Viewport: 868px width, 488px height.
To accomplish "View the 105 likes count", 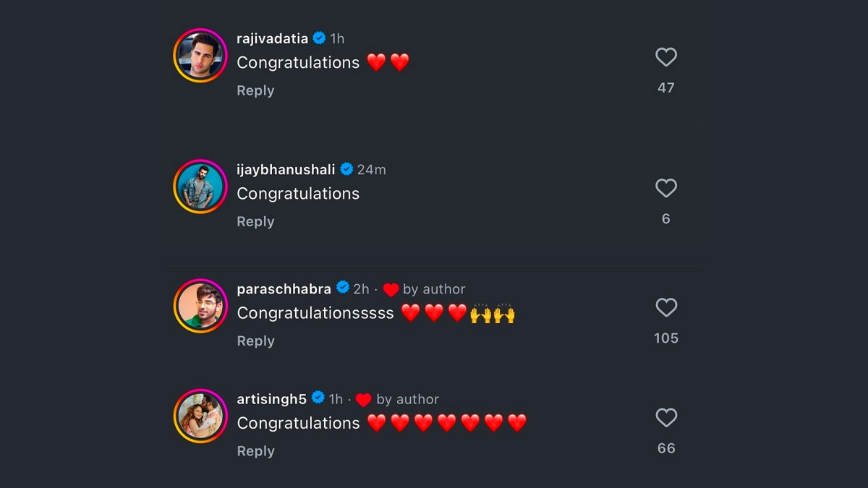I will [665, 338].
